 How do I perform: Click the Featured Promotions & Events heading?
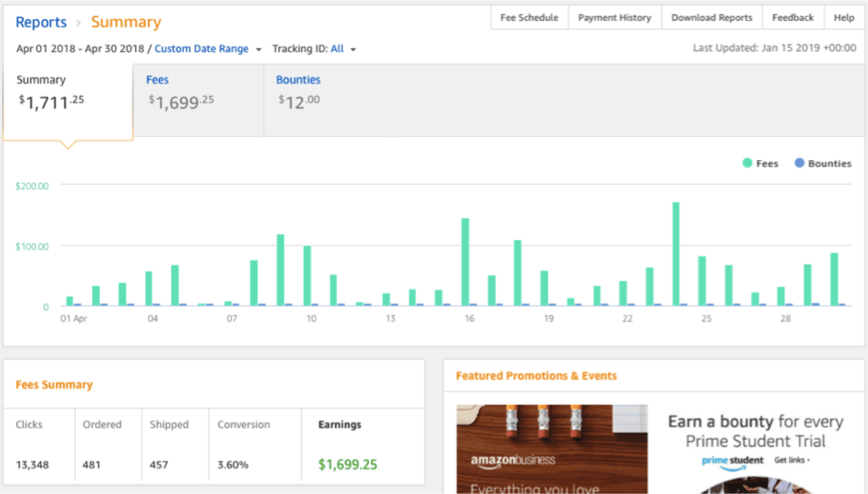(x=536, y=376)
